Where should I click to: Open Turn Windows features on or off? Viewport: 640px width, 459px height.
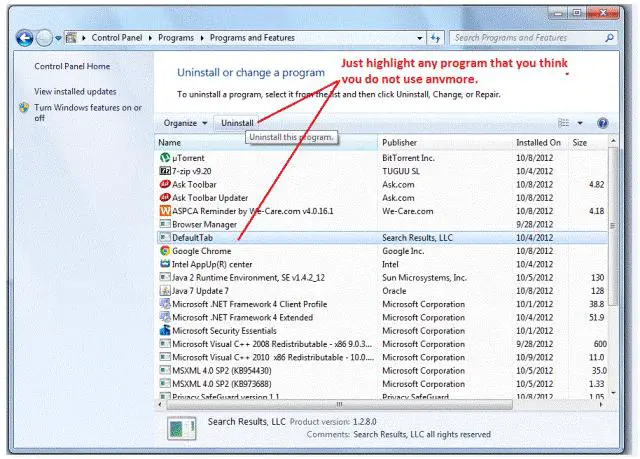point(88,113)
